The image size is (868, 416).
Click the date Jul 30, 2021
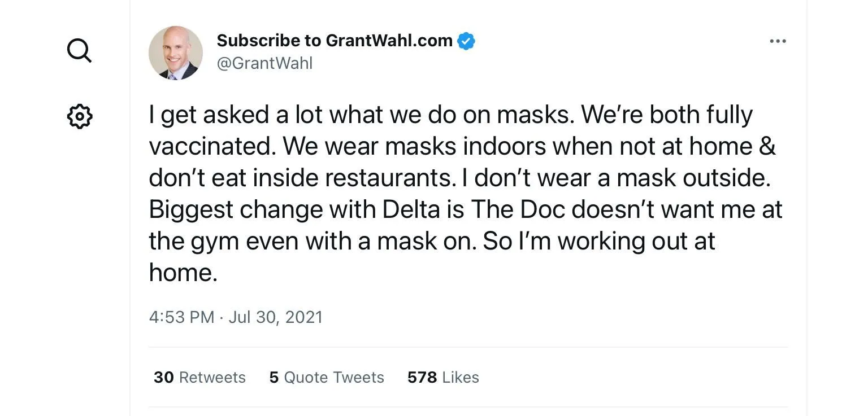click(x=275, y=317)
